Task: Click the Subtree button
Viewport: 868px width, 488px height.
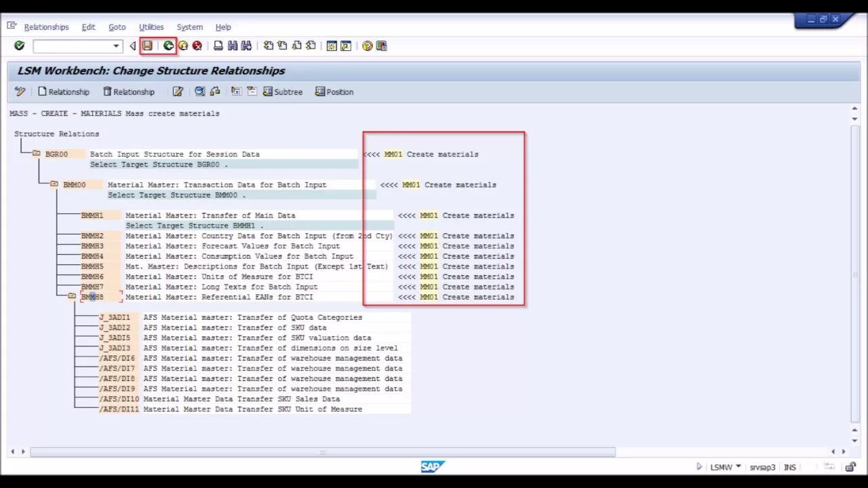Action: click(283, 91)
